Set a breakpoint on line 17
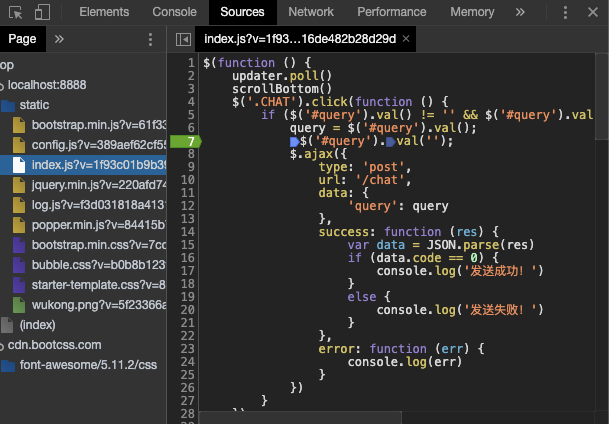 point(188,271)
